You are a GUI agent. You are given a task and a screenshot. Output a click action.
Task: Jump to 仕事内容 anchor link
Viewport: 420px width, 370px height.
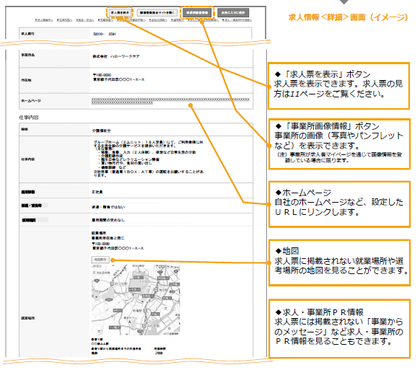(64, 20)
